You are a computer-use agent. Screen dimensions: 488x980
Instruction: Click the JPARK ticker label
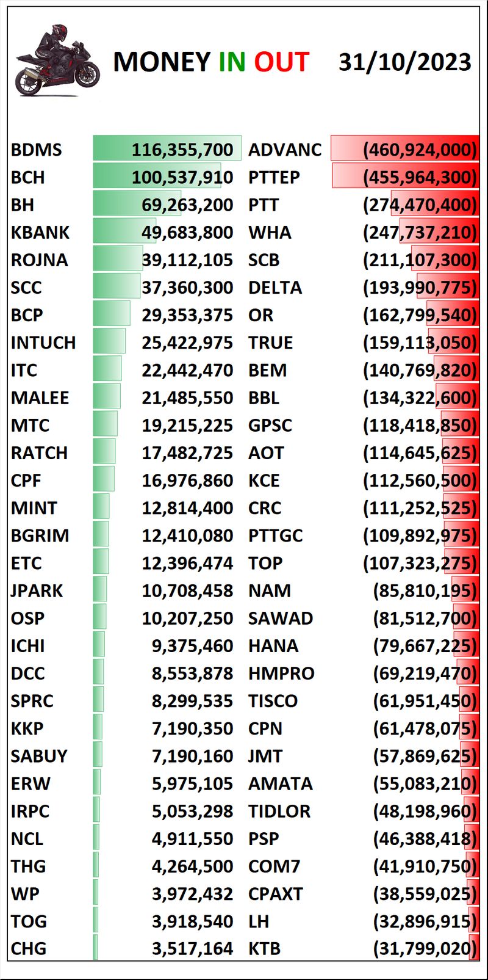[37, 591]
